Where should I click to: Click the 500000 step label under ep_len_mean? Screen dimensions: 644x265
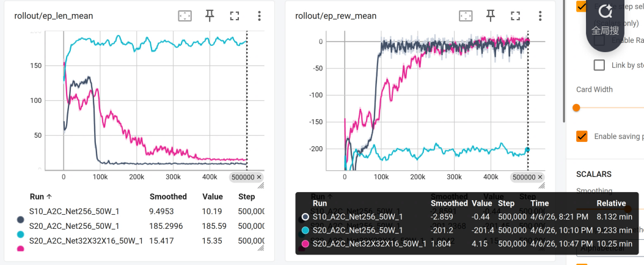tap(243, 177)
